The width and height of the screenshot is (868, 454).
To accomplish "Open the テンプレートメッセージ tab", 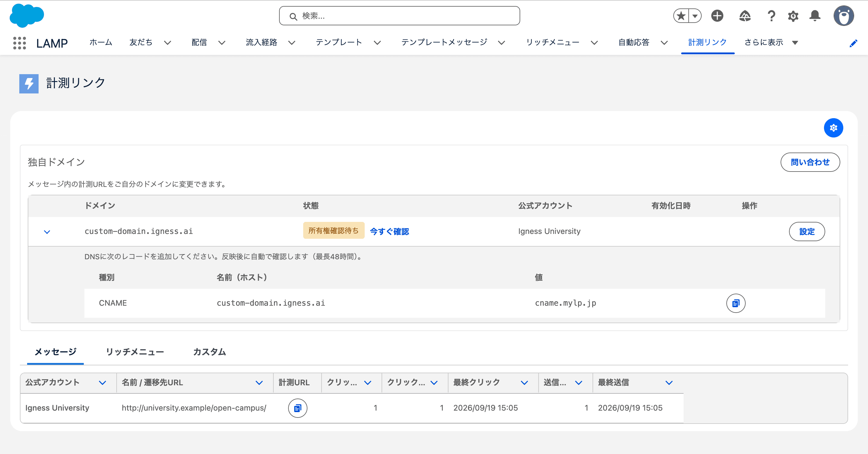I will [x=444, y=43].
